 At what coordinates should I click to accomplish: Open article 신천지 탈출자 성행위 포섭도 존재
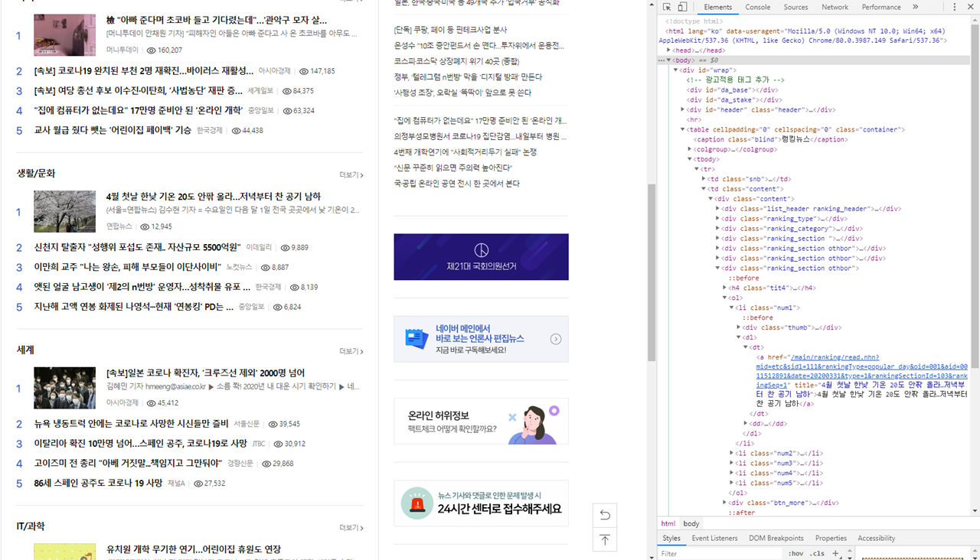[x=137, y=247]
